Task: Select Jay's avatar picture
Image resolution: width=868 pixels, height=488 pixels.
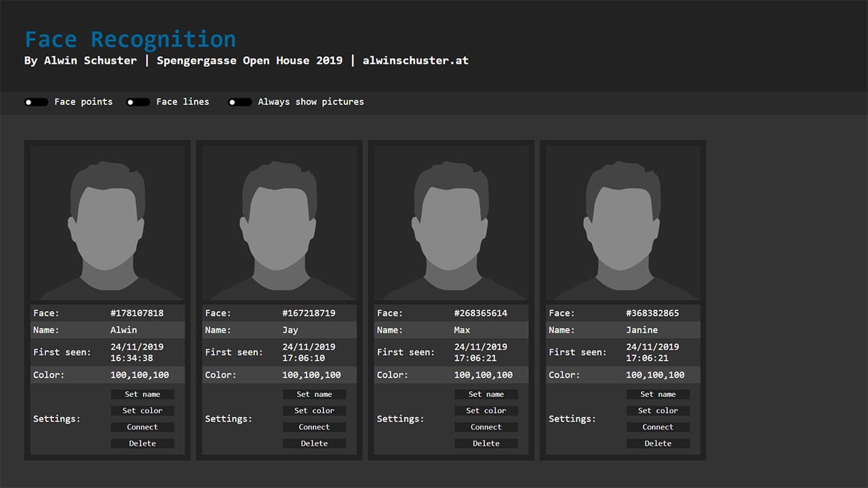Action: click(279, 223)
